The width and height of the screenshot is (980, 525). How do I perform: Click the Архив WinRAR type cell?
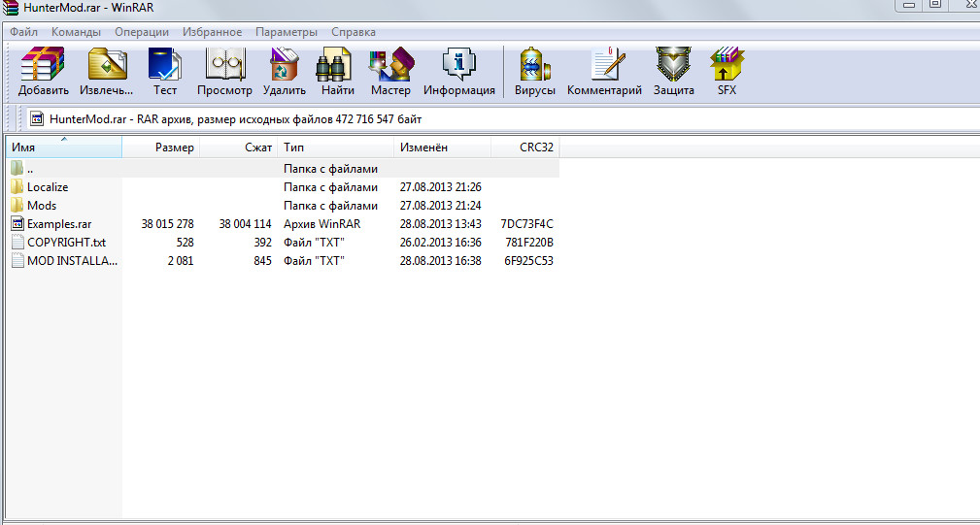321,223
